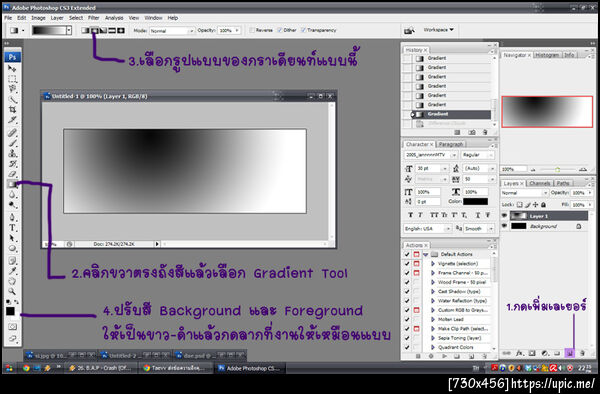Screen dimensions: 600x394
Task: Click the Navigator zoom slider
Action: [558, 169]
